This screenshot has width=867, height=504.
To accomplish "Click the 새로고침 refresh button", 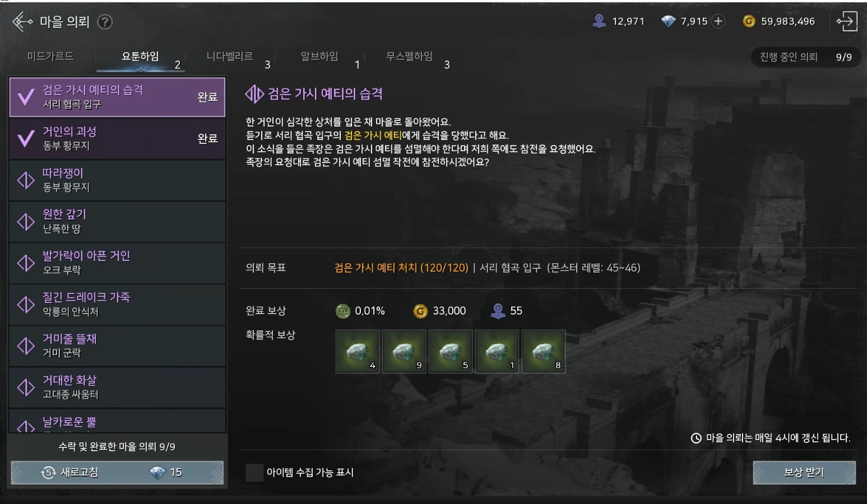I will click(117, 473).
